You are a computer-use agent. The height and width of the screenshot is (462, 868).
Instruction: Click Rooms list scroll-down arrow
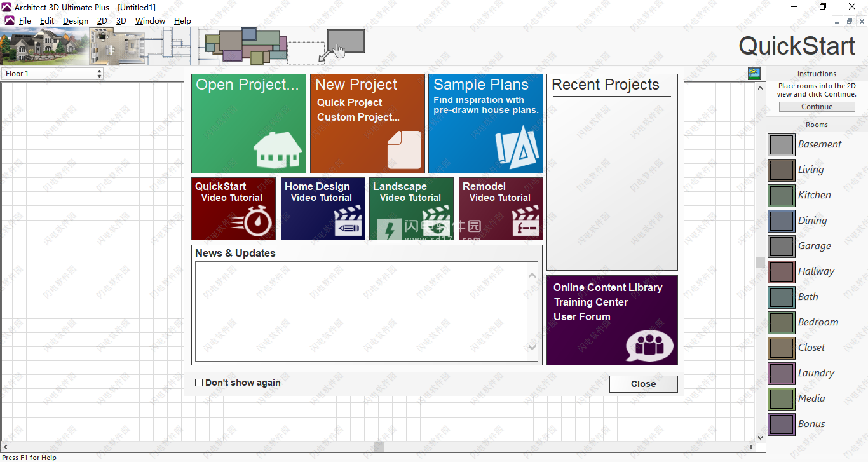(760, 437)
